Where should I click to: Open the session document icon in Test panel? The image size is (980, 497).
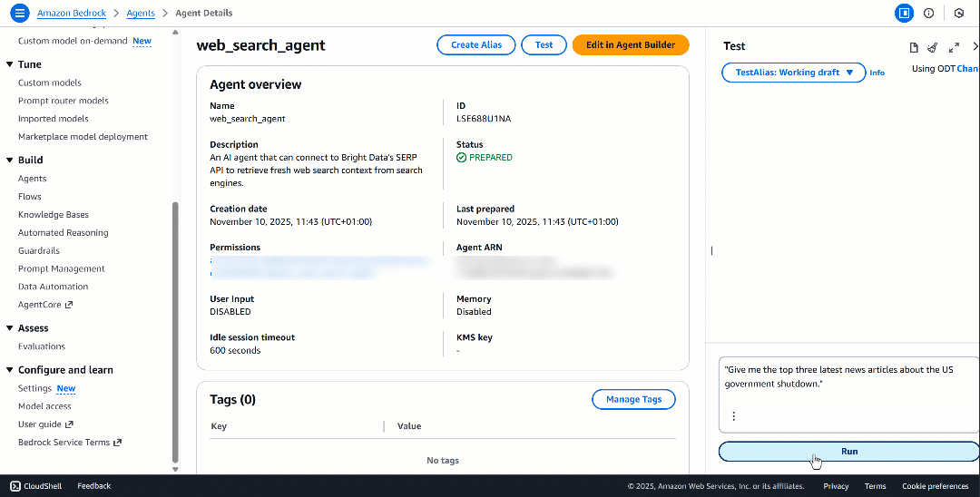tap(913, 47)
